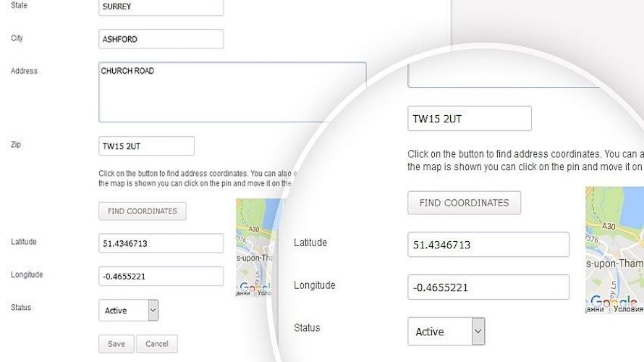This screenshot has height=362, width=644.
Task: Click the State field containing SURREY
Action: coord(161,7)
